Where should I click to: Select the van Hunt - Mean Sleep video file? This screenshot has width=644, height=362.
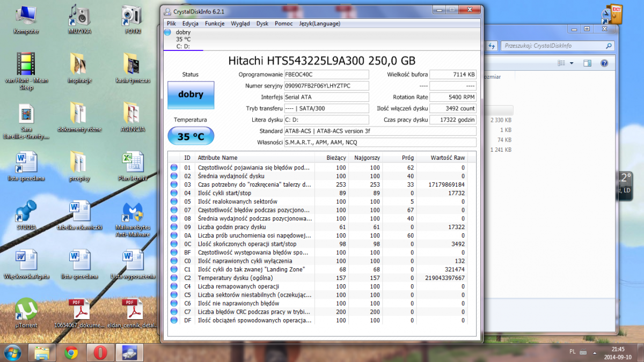(x=26, y=71)
